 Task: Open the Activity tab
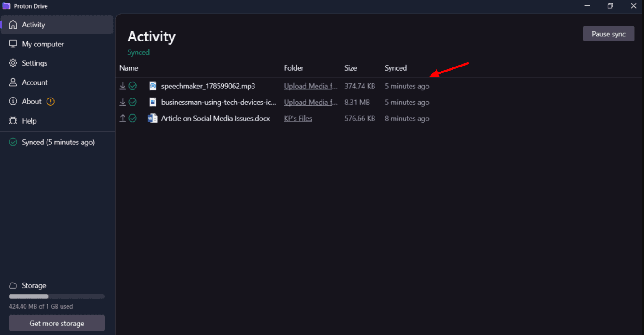coord(33,25)
